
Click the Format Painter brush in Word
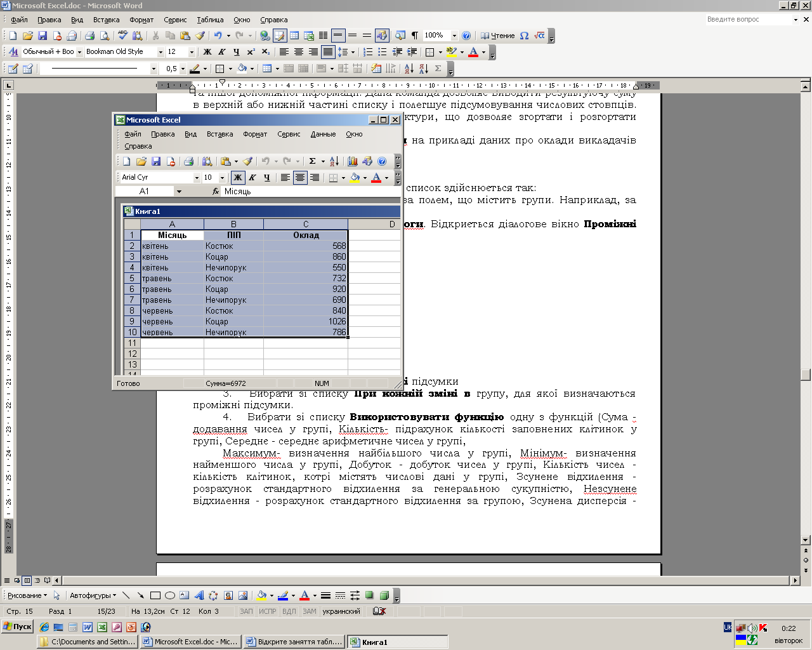(x=200, y=36)
